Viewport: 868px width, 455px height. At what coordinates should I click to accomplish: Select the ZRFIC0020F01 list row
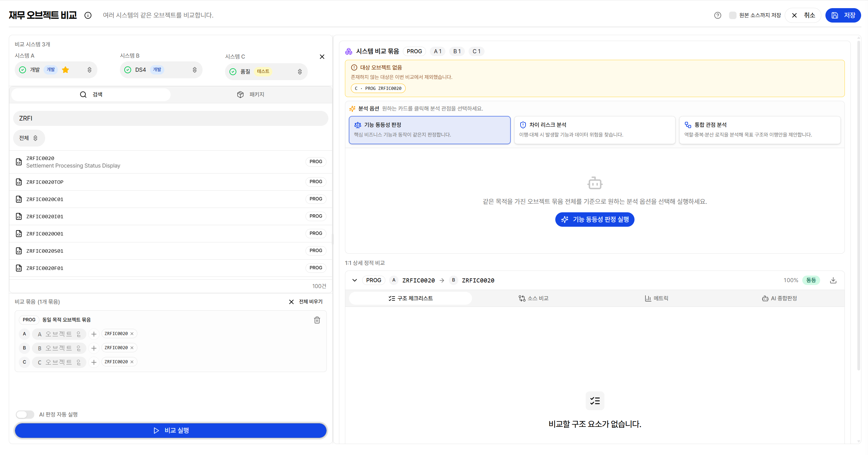[x=171, y=268]
